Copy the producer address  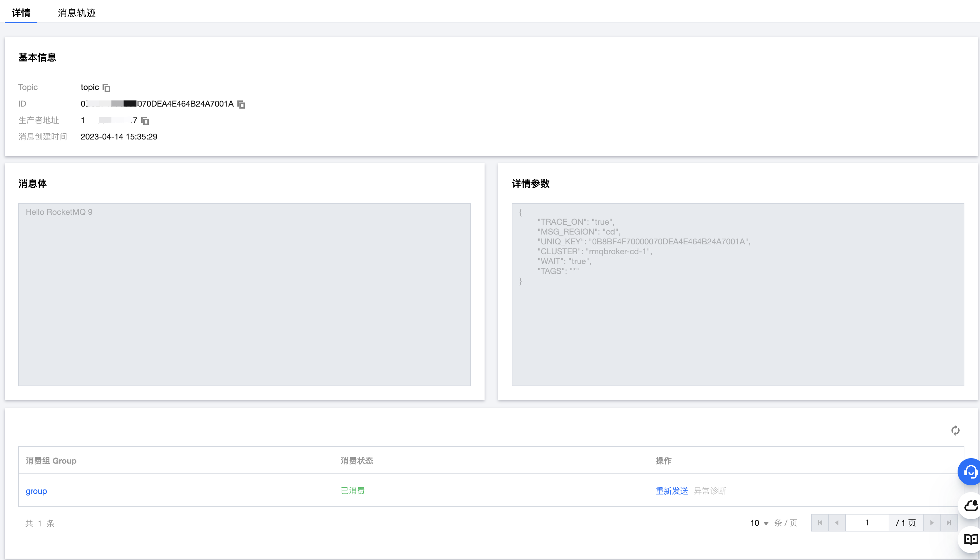tap(145, 121)
